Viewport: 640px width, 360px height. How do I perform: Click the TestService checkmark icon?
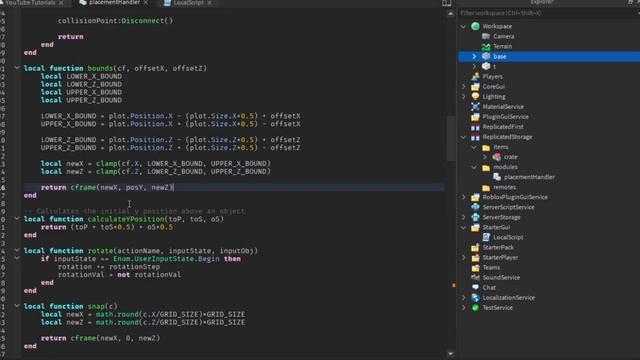pyautogui.click(x=475, y=308)
